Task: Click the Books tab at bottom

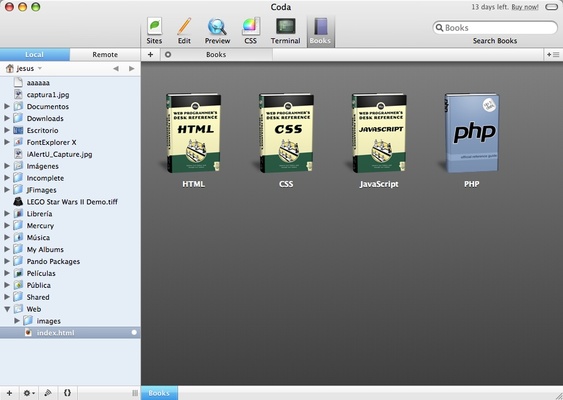Action: coord(159,393)
